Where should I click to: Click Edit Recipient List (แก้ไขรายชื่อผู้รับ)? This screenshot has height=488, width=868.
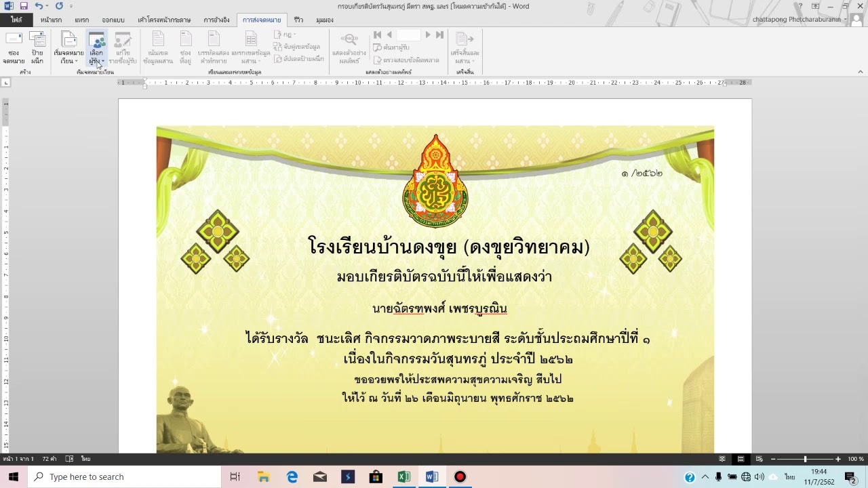click(123, 47)
